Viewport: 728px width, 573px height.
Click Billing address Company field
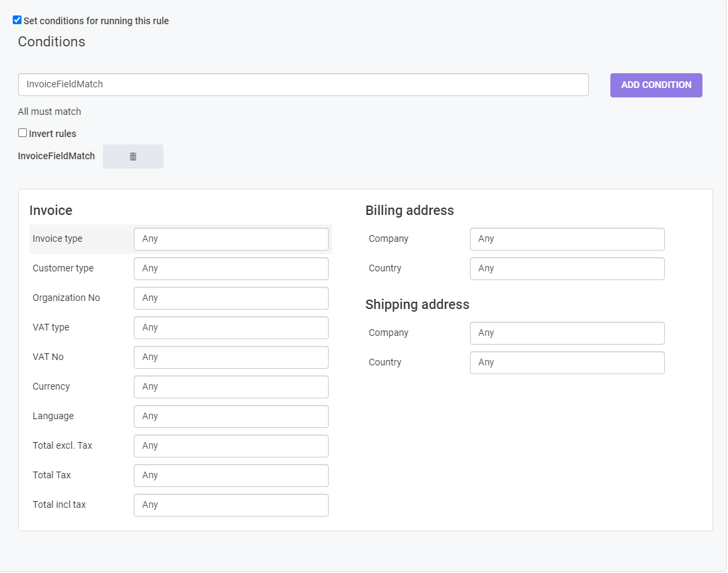(567, 239)
